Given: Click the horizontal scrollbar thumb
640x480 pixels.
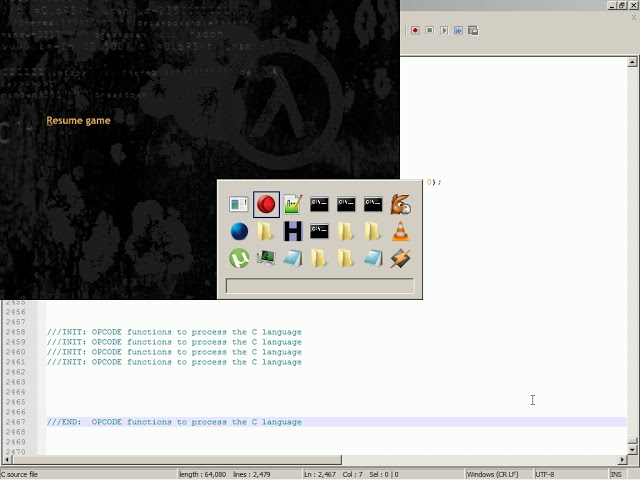Looking at the screenshot, I should (176, 460).
